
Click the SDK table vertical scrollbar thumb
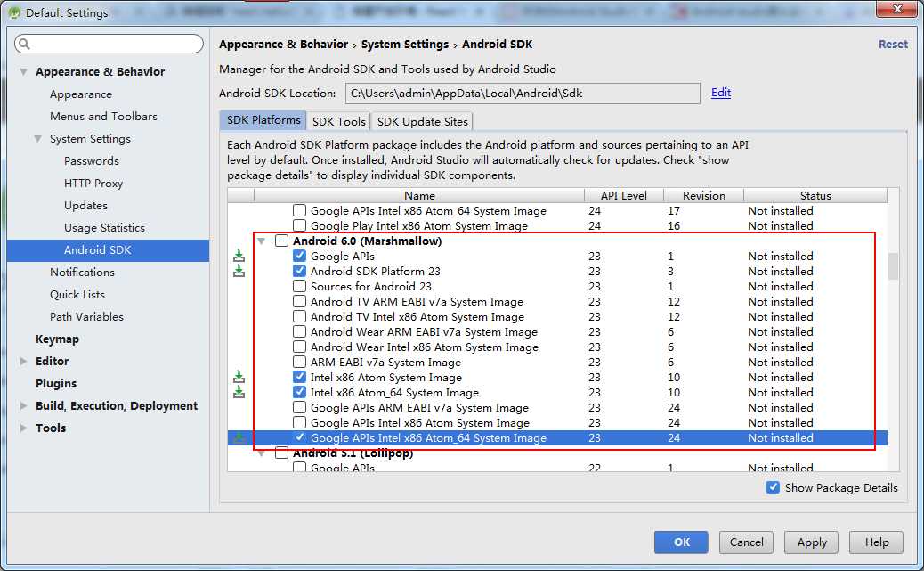point(894,266)
